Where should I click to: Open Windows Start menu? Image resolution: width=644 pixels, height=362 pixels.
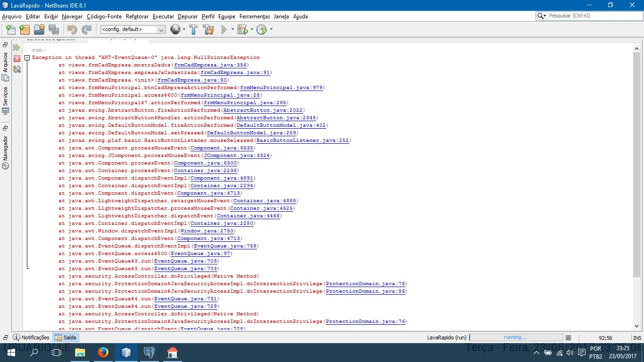tap(11, 353)
